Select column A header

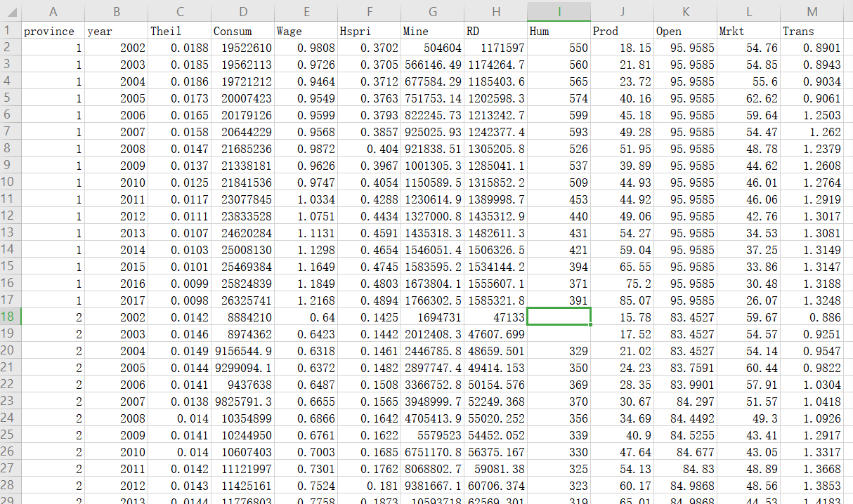(x=53, y=11)
